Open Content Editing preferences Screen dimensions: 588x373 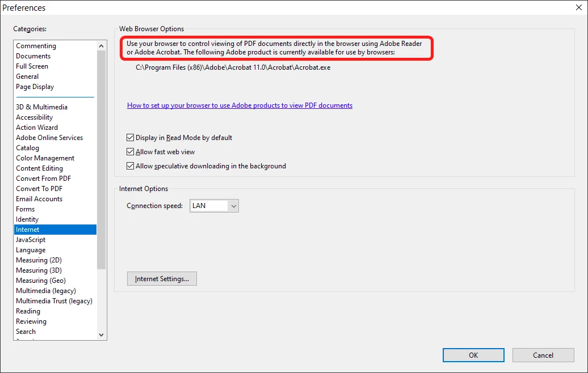(x=55, y=168)
